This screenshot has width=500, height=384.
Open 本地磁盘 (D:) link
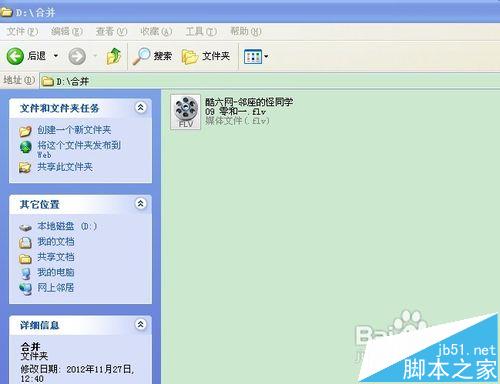coord(67,226)
